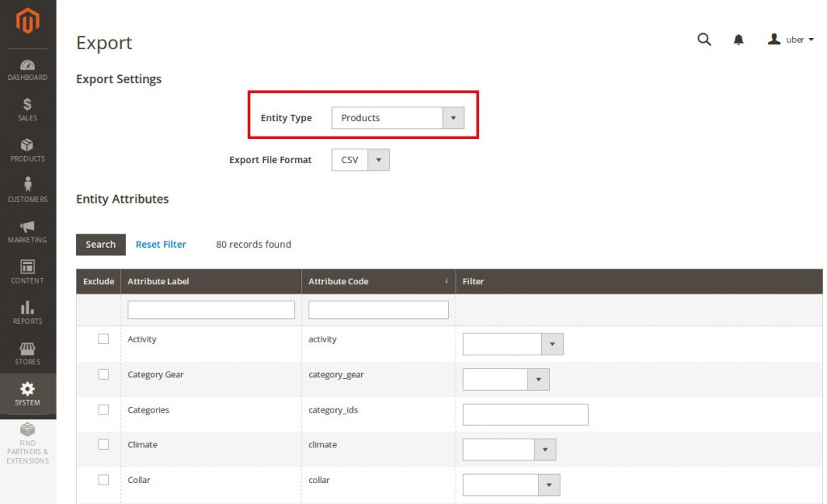Viewport: 827px width, 504px height.
Task: Open the Export File Format dropdown
Action: (360, 160)
